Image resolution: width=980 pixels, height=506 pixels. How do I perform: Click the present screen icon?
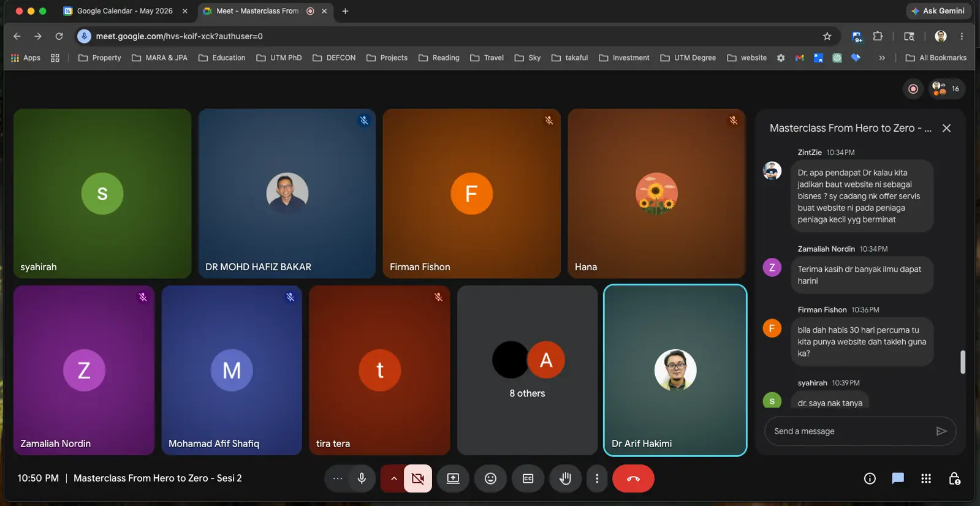click(453, 478)
